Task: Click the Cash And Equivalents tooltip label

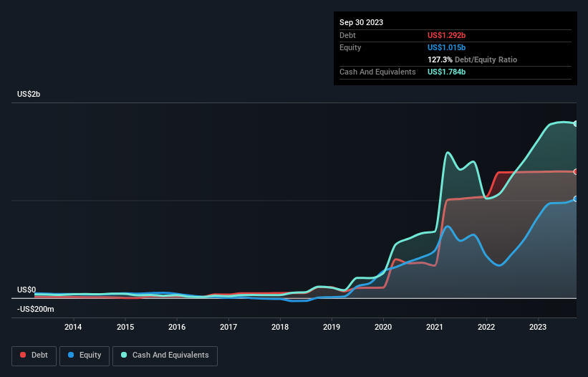Action: pyautogui.click(x=377, y=72)
